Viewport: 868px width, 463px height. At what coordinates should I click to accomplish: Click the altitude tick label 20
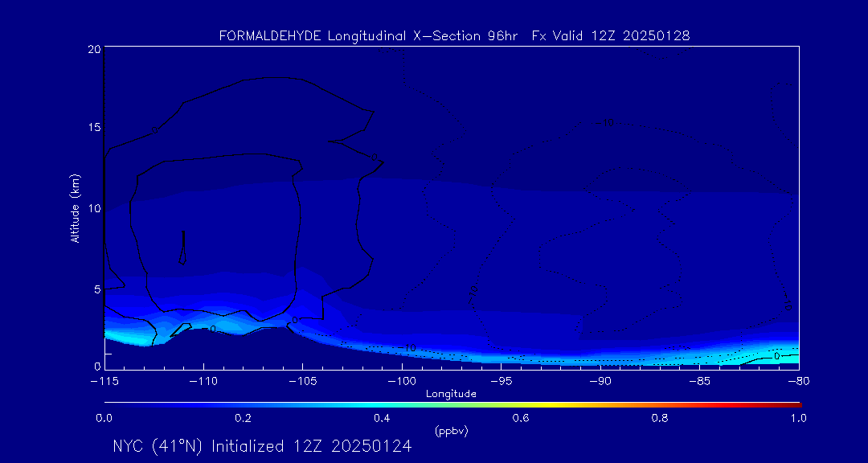click(x=94, y=49)
